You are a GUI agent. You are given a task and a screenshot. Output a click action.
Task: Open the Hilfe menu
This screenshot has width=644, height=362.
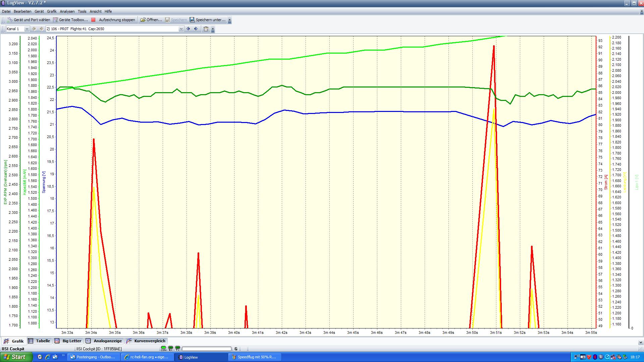click(108, 11)
